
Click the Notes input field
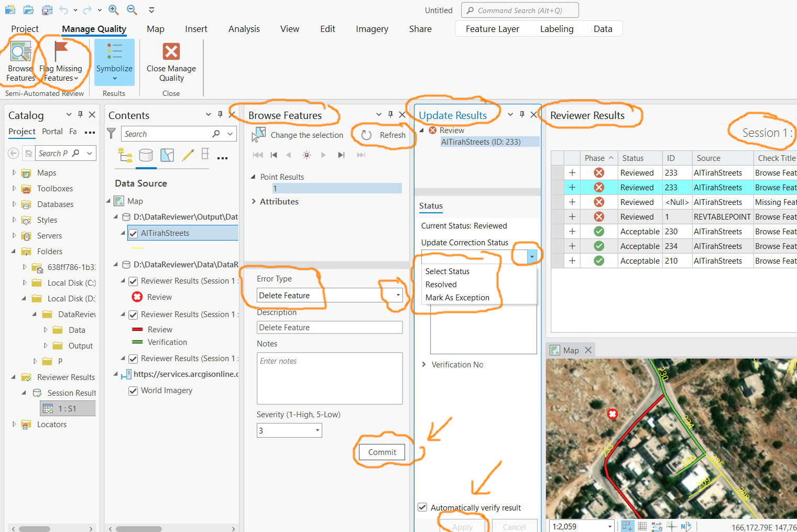point(329,378)
